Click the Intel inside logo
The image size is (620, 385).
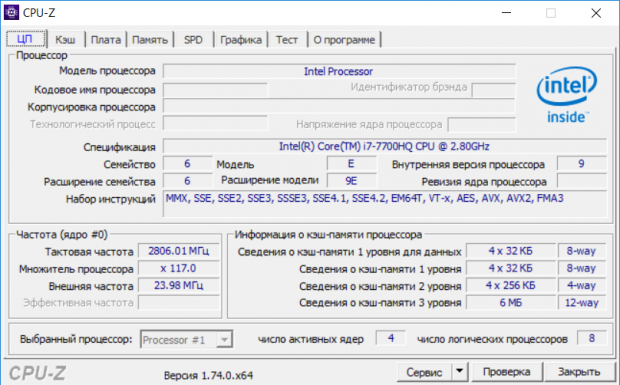(x=567, y=95)
